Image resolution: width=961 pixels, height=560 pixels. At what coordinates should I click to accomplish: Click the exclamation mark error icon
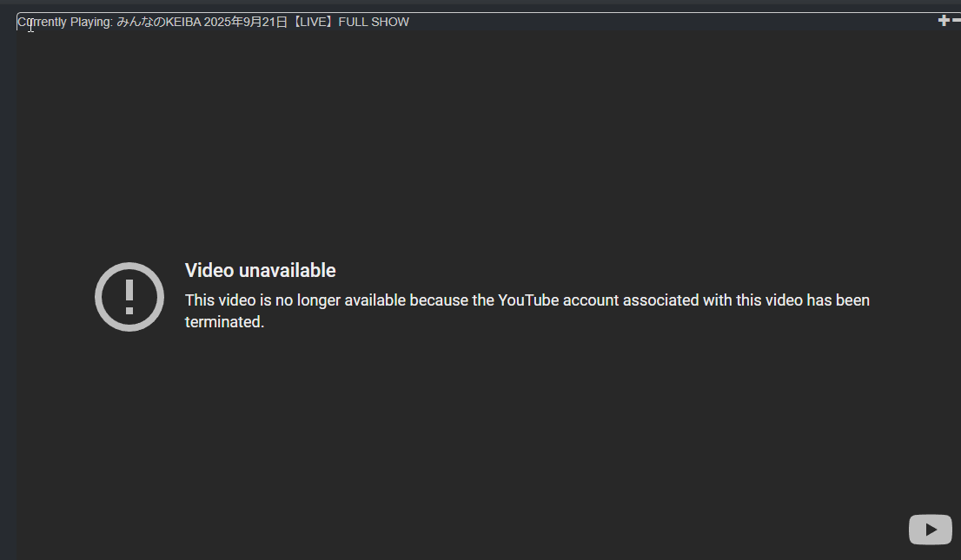(x=129, y=297)
